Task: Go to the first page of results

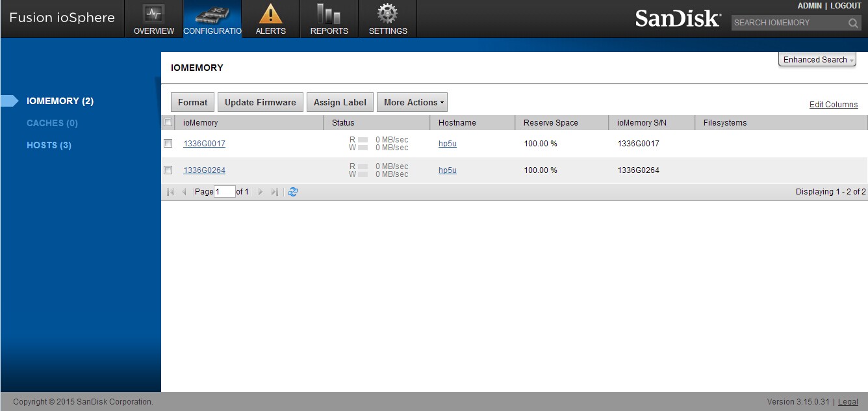Action: (170, 192)
